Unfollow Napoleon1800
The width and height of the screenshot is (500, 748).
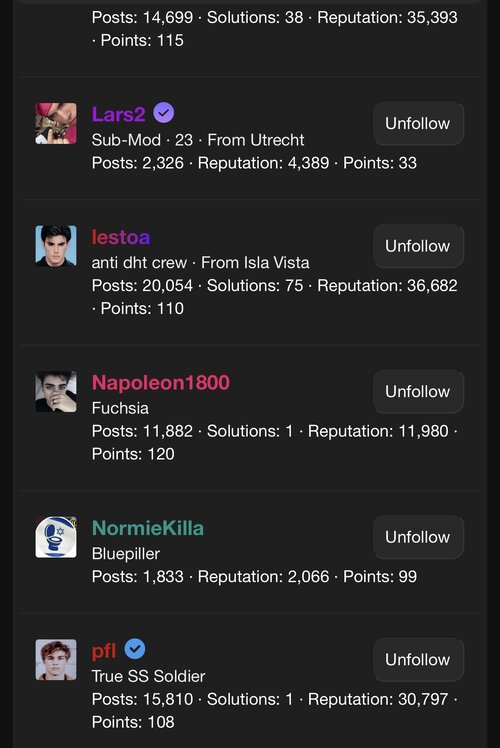418,392
